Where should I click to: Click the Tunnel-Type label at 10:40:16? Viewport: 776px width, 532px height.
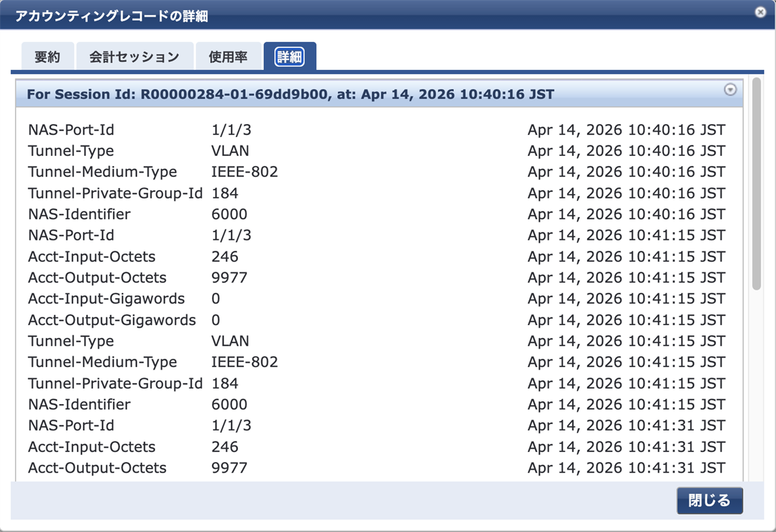(70, 151)
